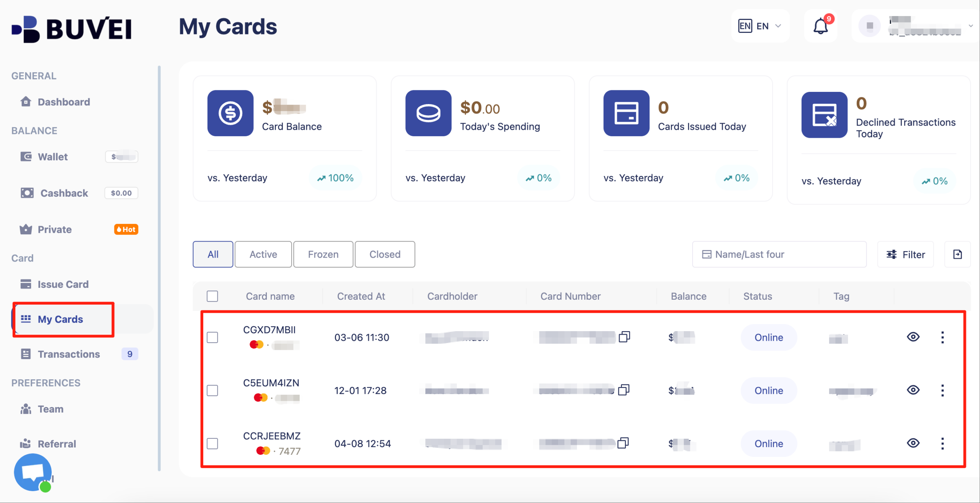
Task: Click the Name/Last four search field
Action: click(779, 254)
